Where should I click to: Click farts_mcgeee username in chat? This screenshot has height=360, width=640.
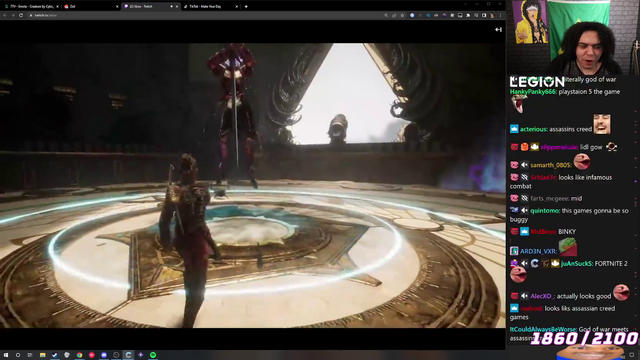coord(550,198)
